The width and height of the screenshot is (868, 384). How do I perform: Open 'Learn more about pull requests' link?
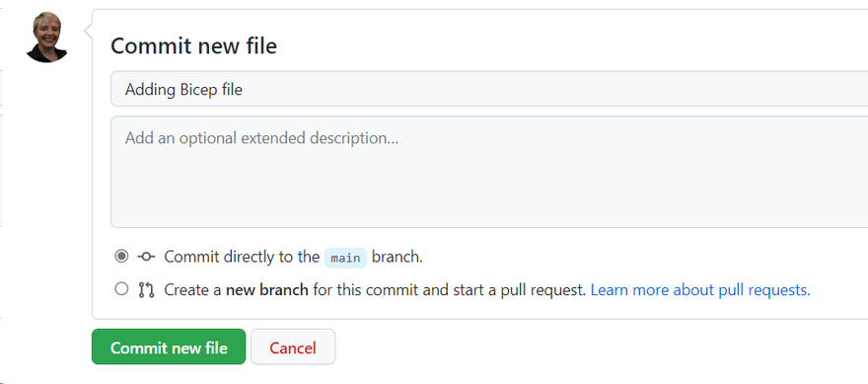coord(700,290)
